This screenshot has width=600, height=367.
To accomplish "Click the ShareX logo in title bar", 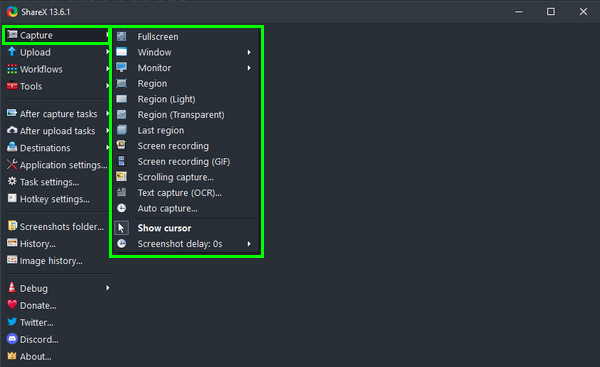I will tap(12, 11).
